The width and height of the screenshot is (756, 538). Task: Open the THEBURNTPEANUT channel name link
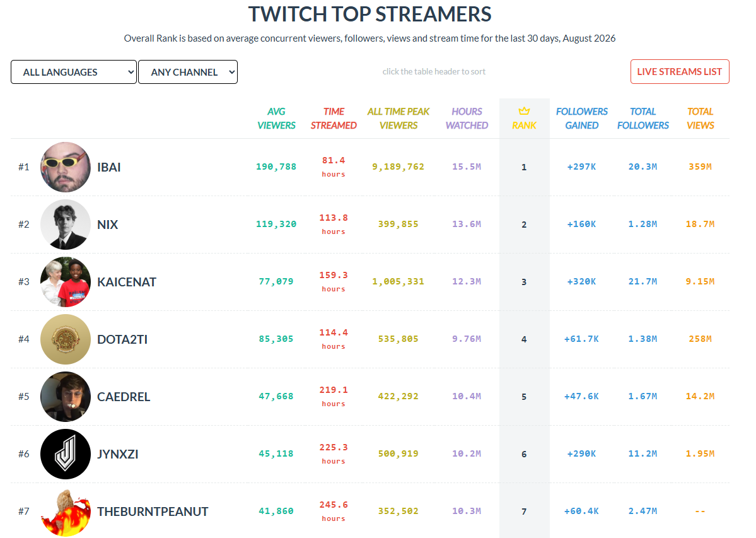tap(153, 512)
